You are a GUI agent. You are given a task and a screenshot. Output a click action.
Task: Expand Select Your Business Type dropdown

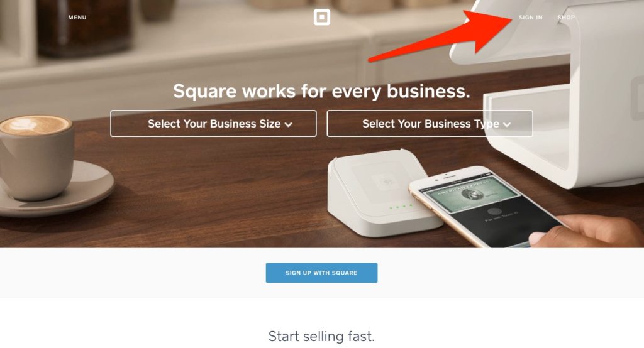(x=430, y=124)
